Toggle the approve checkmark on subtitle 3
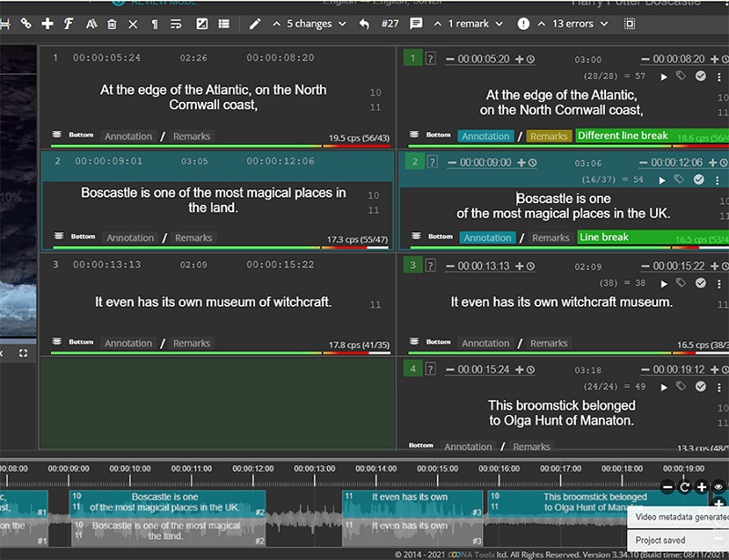This screenshot has width=729, height=560. pyautogui.click(x=701, y=283)
